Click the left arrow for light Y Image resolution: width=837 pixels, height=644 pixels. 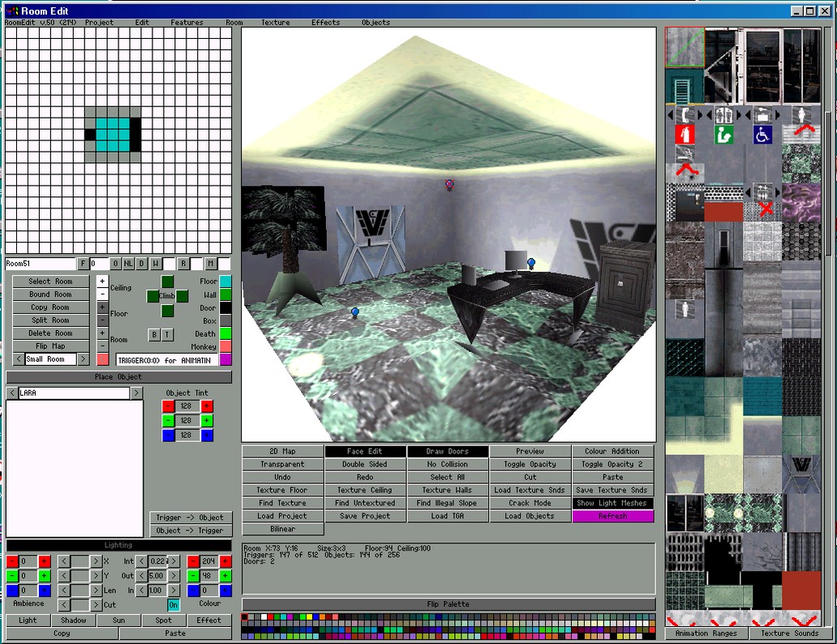(x=64, y=576)
